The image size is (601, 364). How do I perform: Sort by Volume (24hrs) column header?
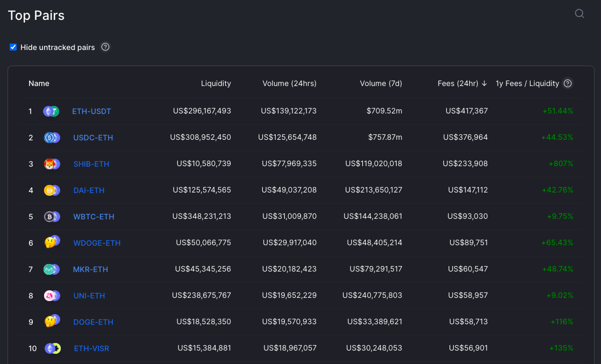[289, 83]
